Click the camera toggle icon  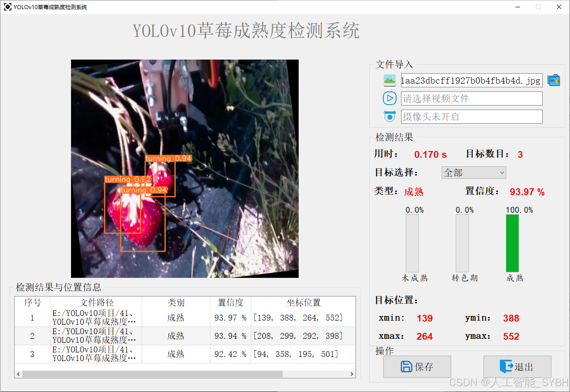390,116
